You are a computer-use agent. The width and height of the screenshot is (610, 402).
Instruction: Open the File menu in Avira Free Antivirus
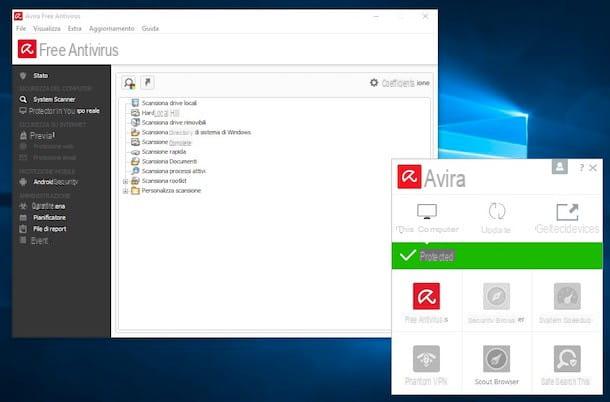pyautogui.click(x=21, y=28)
